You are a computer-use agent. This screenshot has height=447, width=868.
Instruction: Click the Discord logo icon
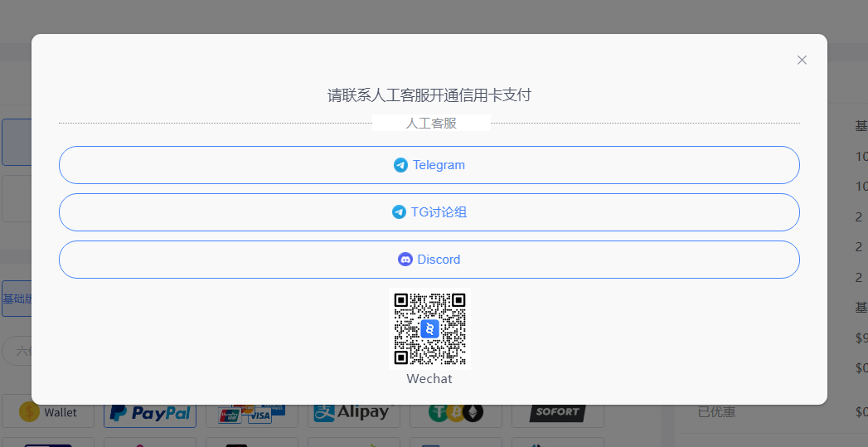(405, 260)
